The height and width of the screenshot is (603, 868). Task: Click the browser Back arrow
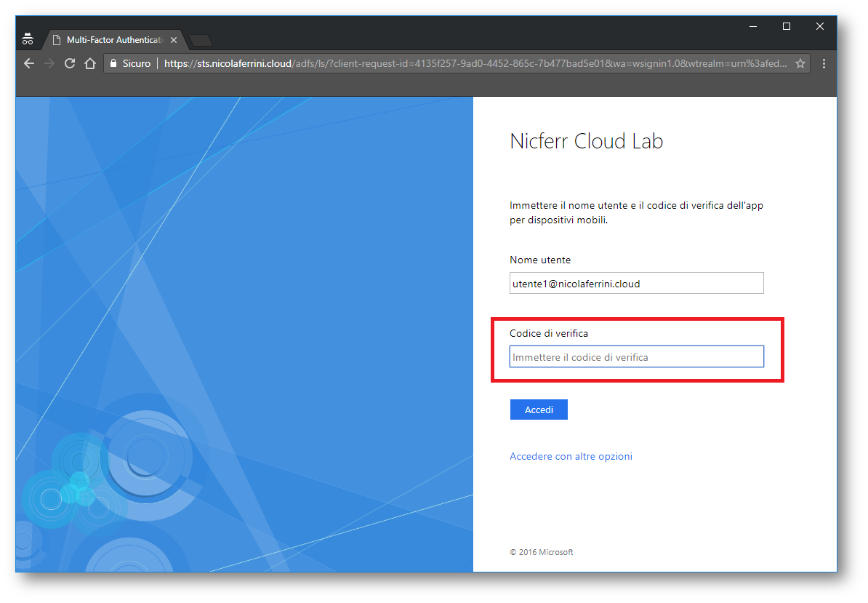[x=29, y=63]
